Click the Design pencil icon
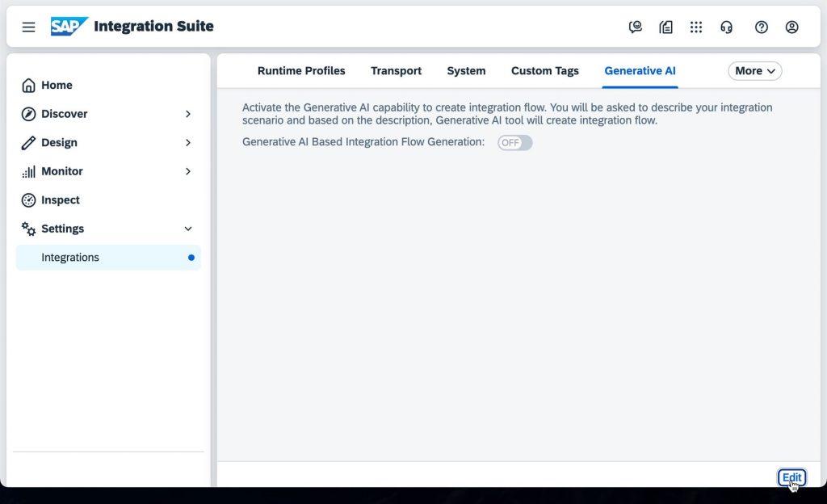 28,143
